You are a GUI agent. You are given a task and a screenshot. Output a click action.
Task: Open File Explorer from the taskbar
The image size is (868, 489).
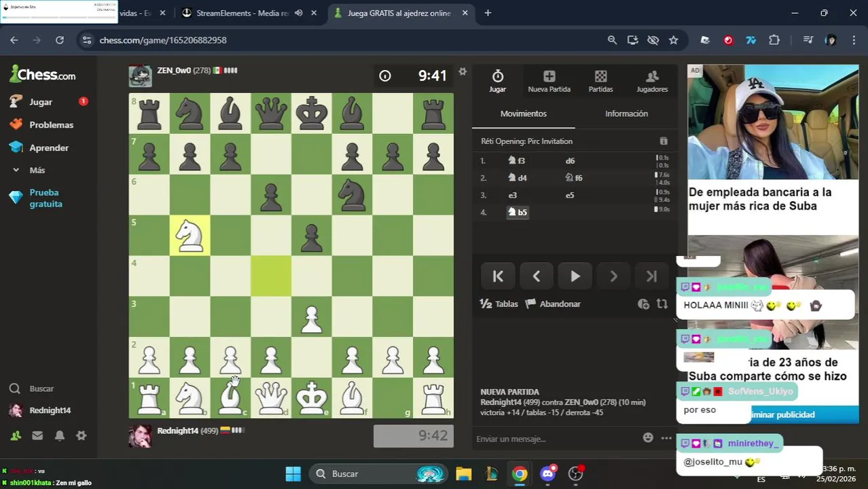463,473
